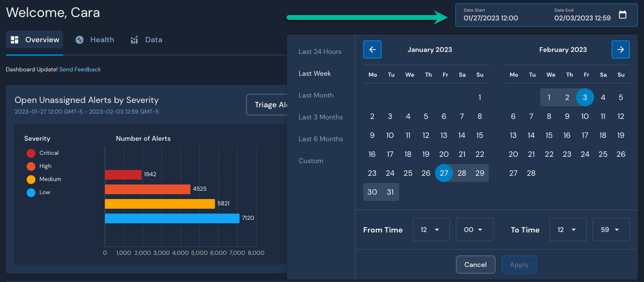Open the To Time hour dropdown
This screenshot has height=282, width=644.
coord(568,230)
